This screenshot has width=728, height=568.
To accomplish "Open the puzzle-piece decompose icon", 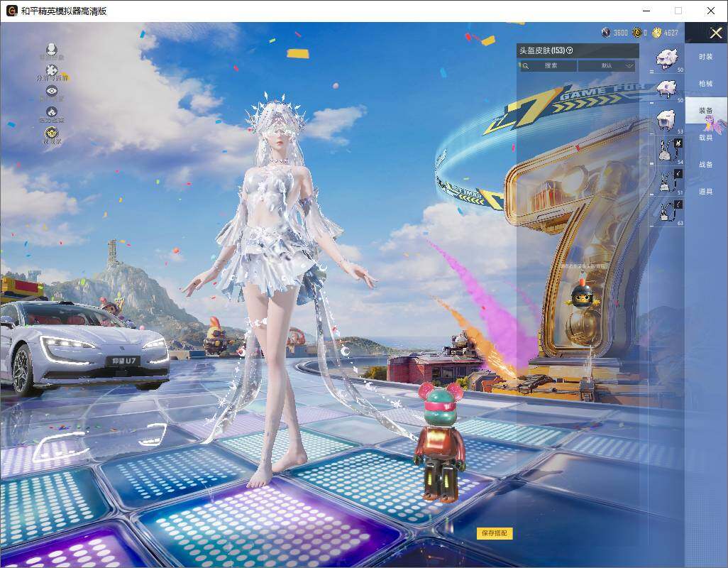I will 52,70.
